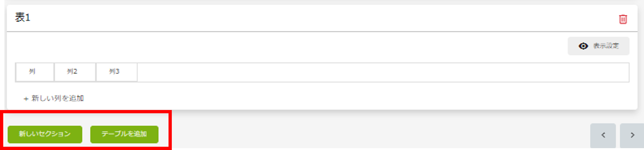Go back with the left chevron button
This screenshot has height=150, width=644.
point(603,135)
